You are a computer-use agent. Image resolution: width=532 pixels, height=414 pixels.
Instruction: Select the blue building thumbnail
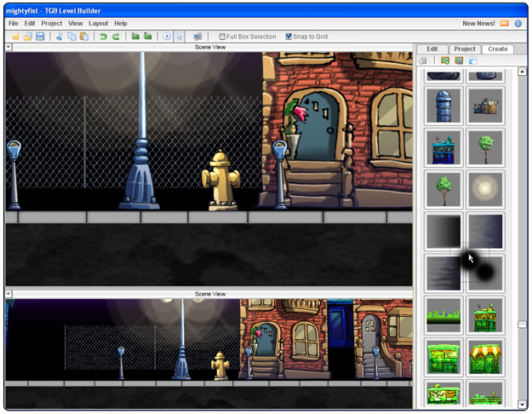[x=443, y=147]
